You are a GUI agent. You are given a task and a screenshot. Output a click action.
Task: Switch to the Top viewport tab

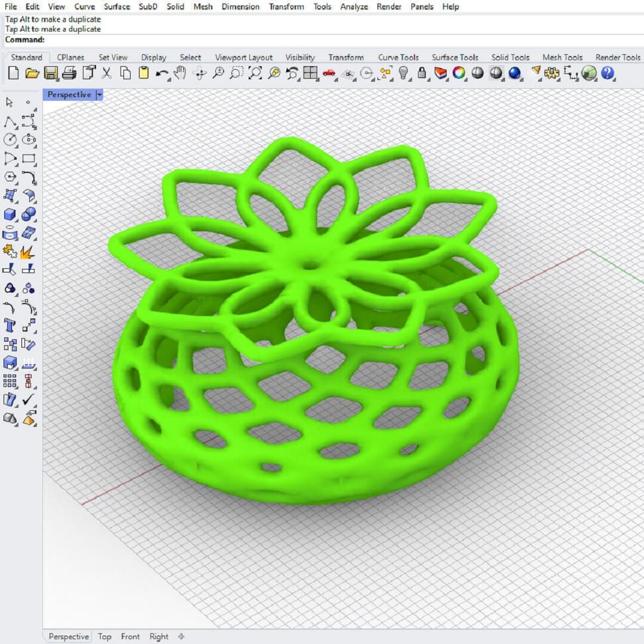[x=104, y=636]
